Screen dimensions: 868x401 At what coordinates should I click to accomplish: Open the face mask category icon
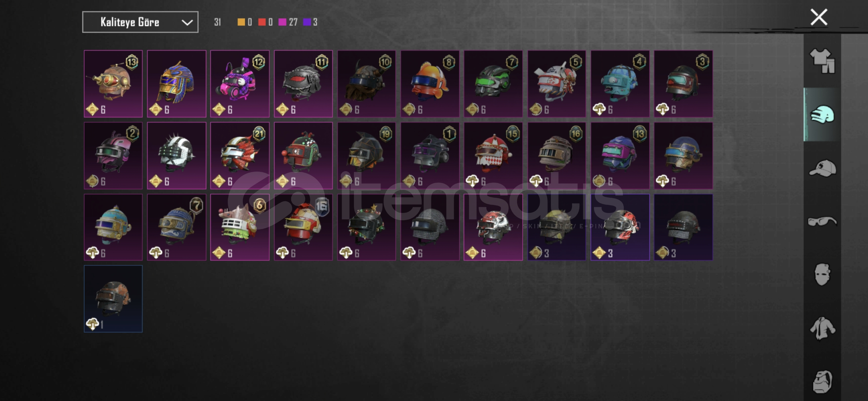(x=822, y=274)
